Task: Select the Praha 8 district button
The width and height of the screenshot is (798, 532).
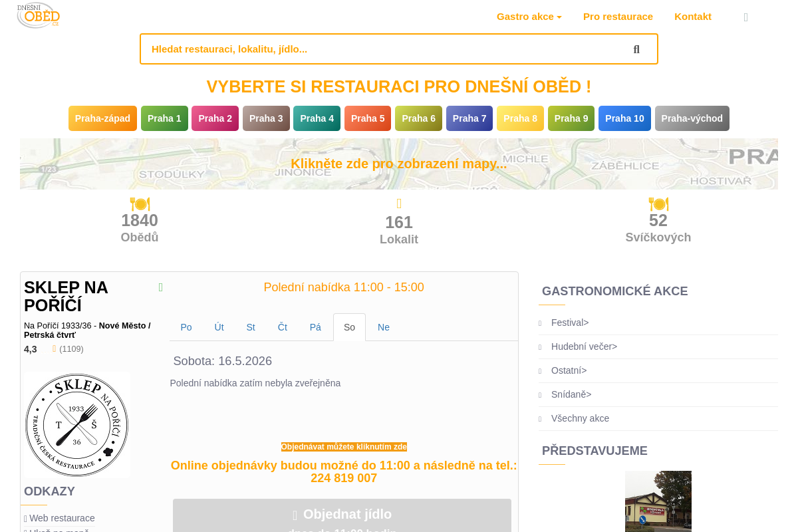Action: point(520,118)
